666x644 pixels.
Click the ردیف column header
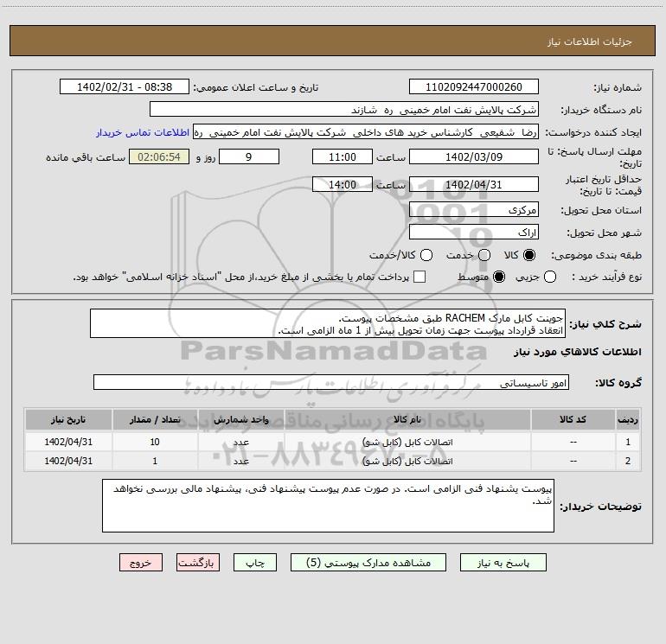coord(628,419)
